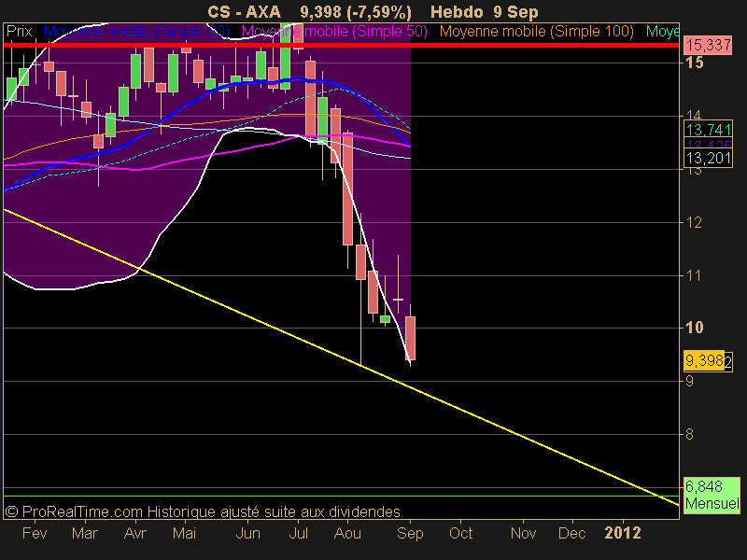Select the "Moyenne mobile (Simple 100)" legend entry

[x=536, y=32]
